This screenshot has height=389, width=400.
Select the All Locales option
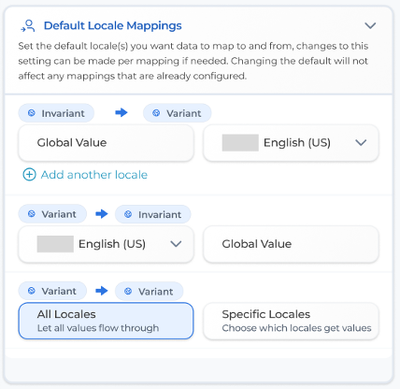106,321
